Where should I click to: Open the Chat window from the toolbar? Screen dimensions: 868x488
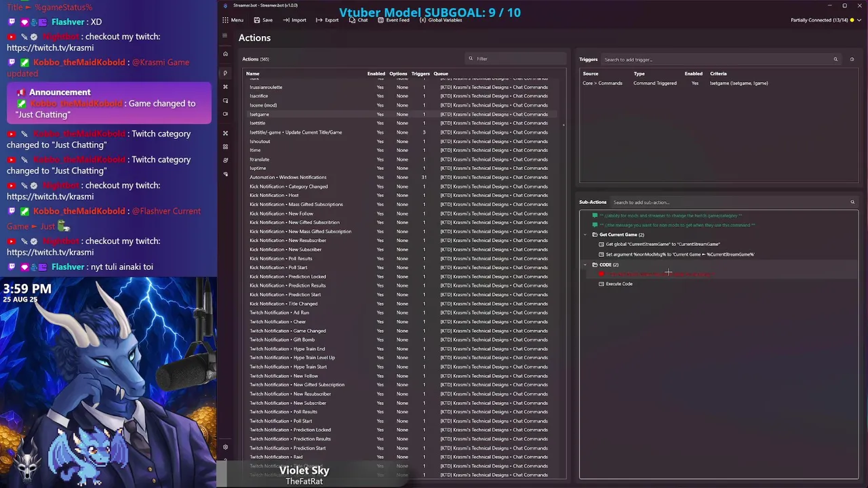[x=359, y=20]
